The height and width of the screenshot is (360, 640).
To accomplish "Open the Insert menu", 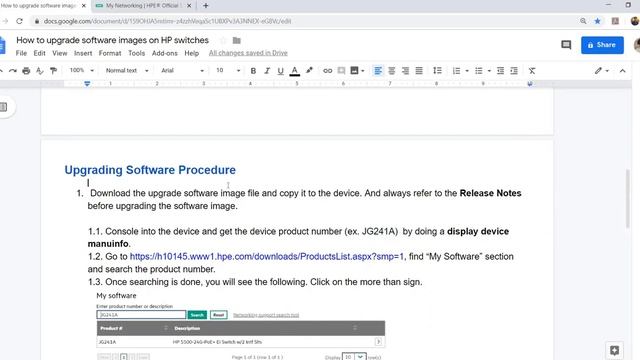I will pyautogui.click(x=83, y=53).
